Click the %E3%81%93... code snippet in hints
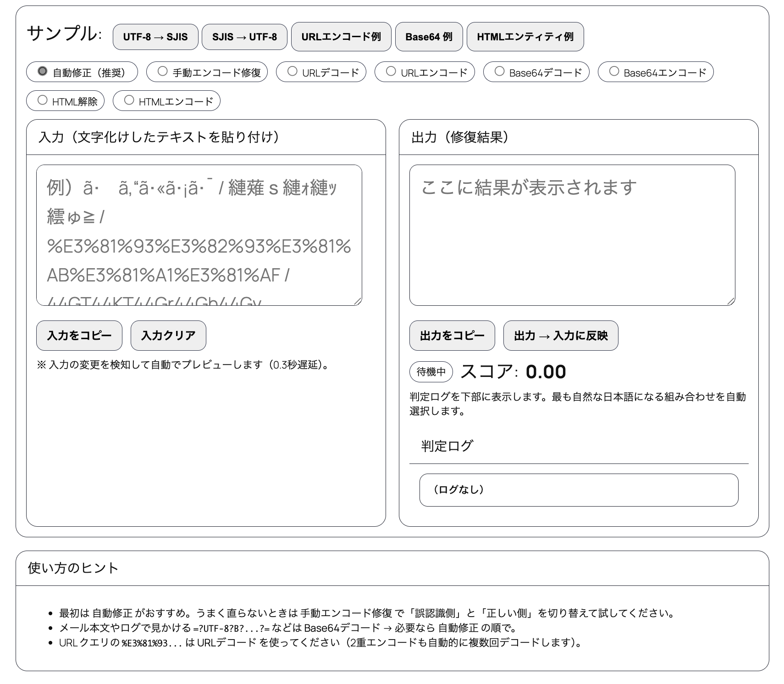Image resolution: width=784 pixels, height=684 pixels. (x=152, y=643)
